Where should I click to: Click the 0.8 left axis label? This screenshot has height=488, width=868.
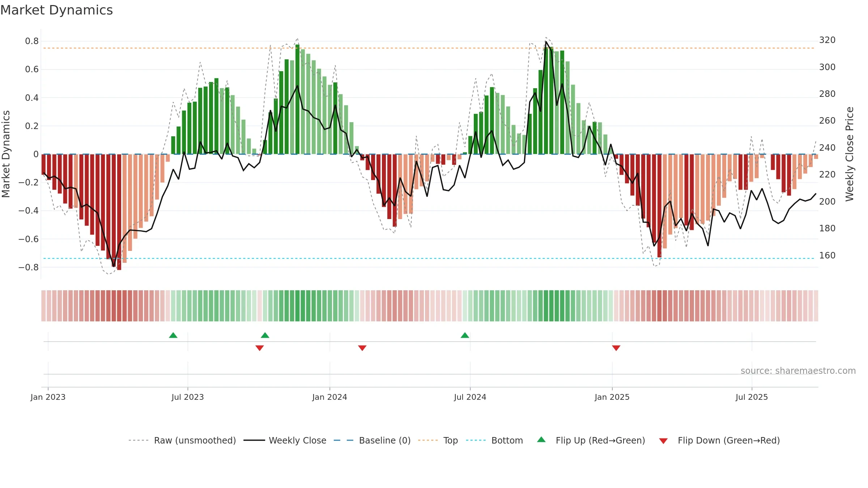(32, 41)
